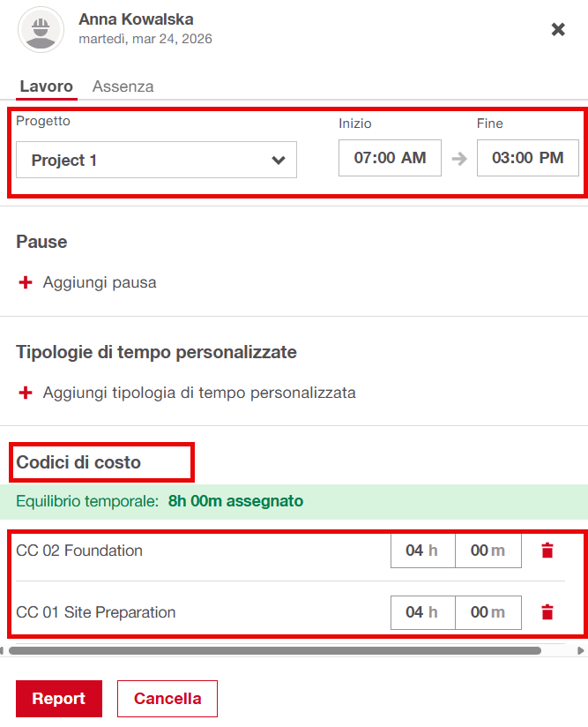588x727 pixels.
Task: Click Aggiungi tipologia di tempo personalizzata
Action: point(199,393)
